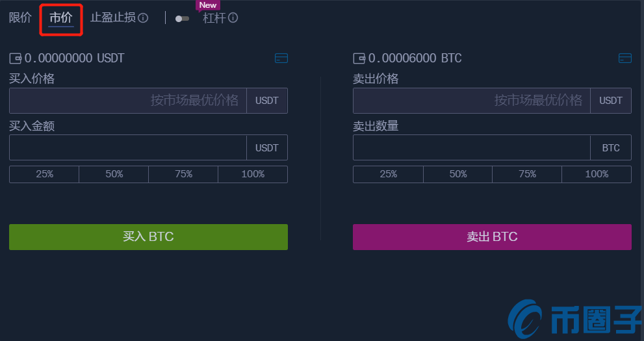The image size is (644, 341).
Task: Set sell quantity to 100%
Action: click(597, 174)
